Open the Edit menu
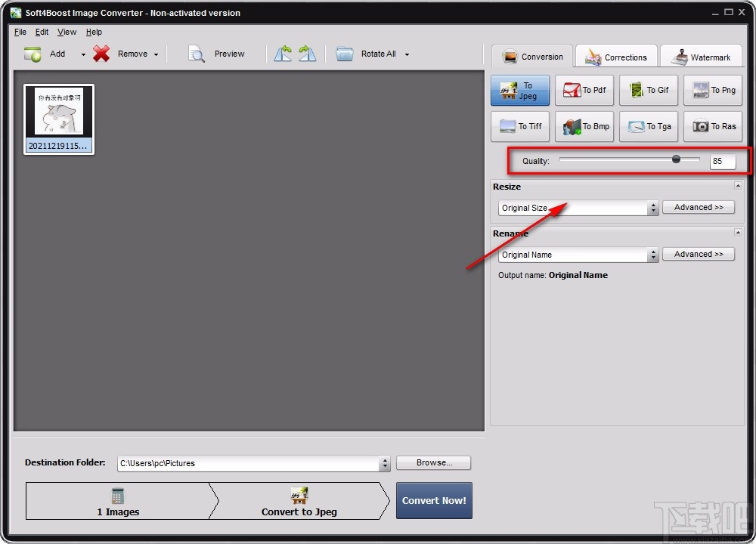The height and width of the screenshot is (544, 756). tap(42, 32)
